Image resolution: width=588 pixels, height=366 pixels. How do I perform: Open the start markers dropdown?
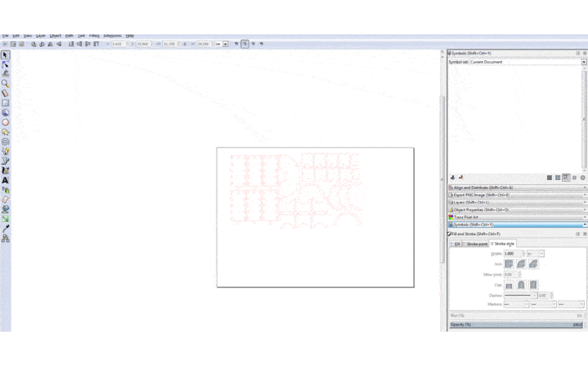(516, 304)
